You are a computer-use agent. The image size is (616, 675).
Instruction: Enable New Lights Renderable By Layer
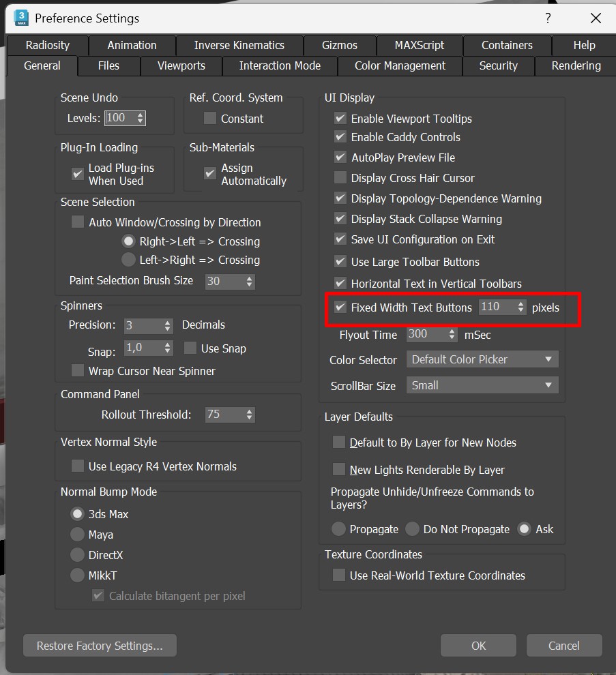[x=339, y=469]
